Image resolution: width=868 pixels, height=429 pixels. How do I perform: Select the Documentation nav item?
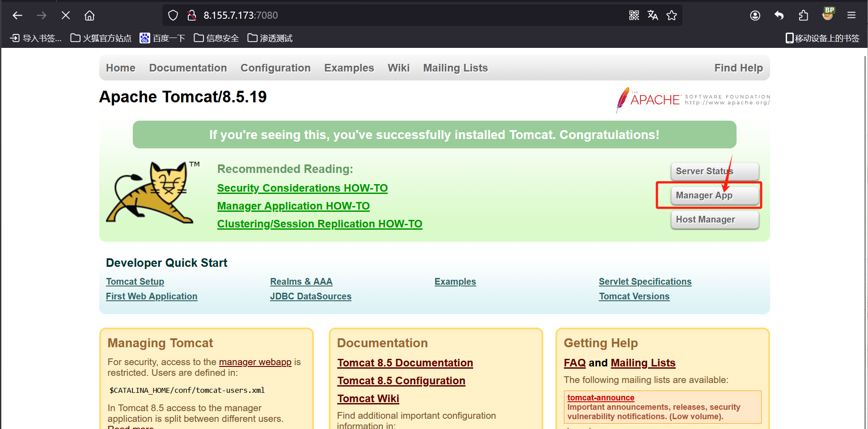click(188, 68)
